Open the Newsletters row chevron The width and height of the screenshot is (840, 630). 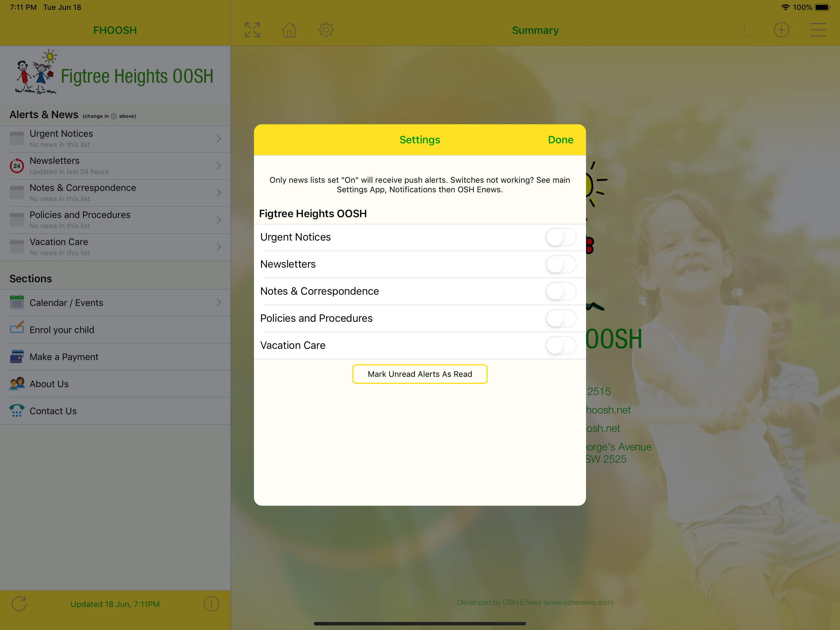[x=219, y=166]
